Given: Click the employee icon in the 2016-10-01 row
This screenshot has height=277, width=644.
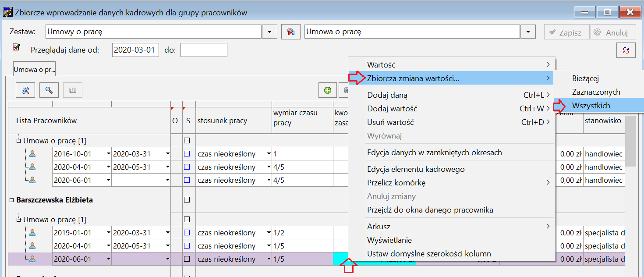Looking at the screenshot, I should click(32, 154).
